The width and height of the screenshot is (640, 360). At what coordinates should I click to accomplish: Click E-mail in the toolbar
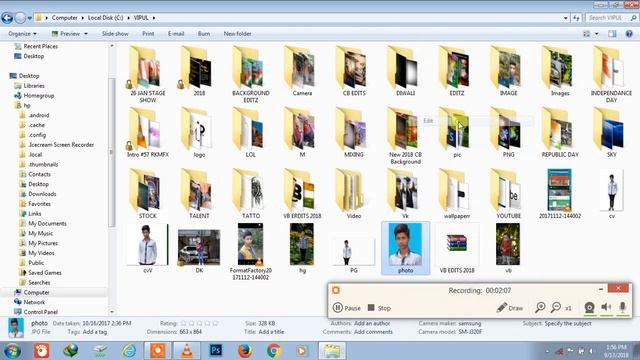176,34
